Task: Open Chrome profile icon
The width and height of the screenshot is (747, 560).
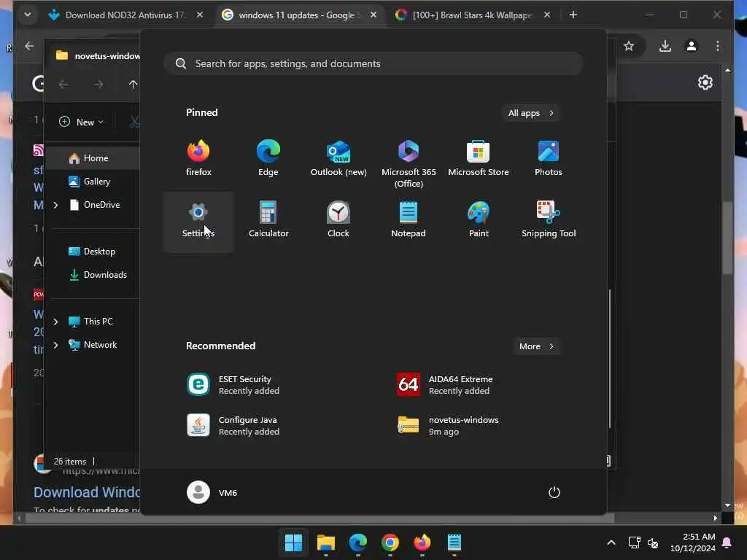Action: coord(692,46)
